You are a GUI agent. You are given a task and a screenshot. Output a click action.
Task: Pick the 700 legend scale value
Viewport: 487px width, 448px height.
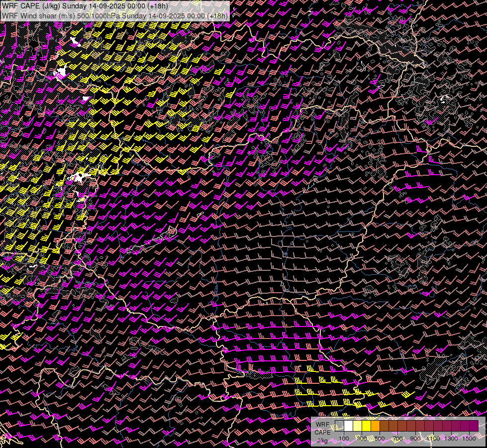pyautogui.click(x=397, y=439)
